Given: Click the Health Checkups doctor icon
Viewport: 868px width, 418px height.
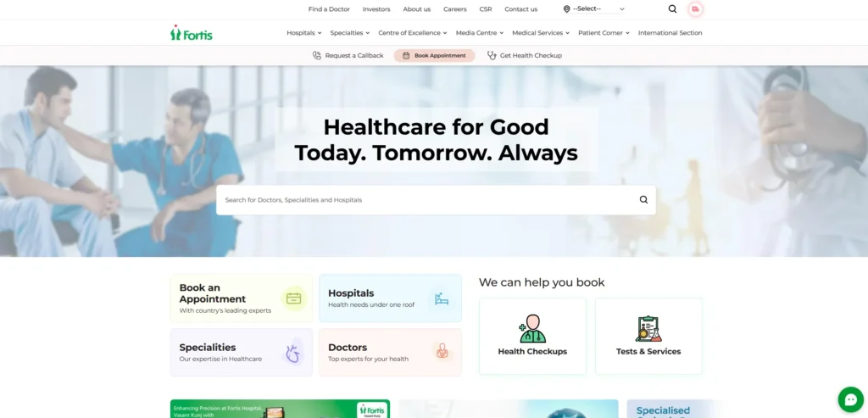Looking at the screenshot, I should [x=532, y=328].
